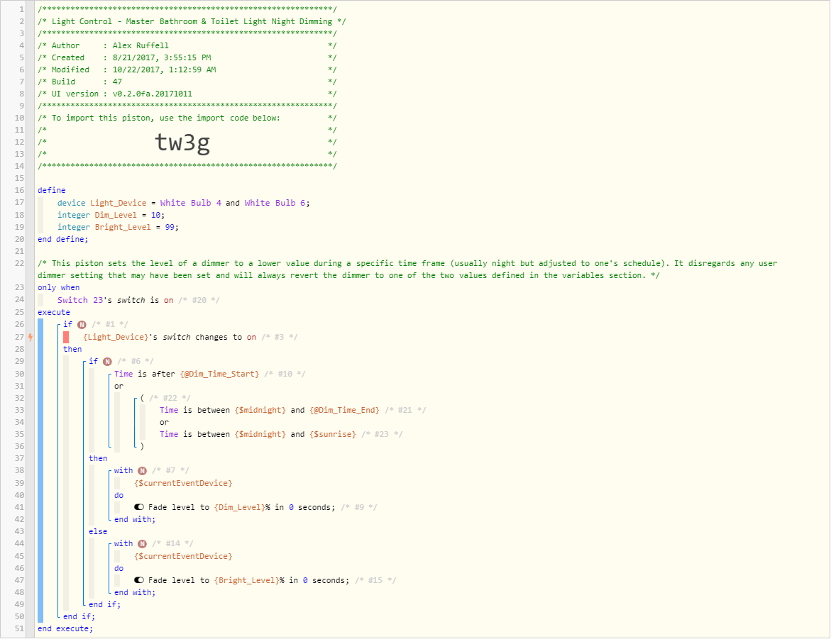Image resolution: width=836 pixels, height=644 pixels.
Task: Click {$currentEventDevice} under with #14
Action: coord(183,556)
